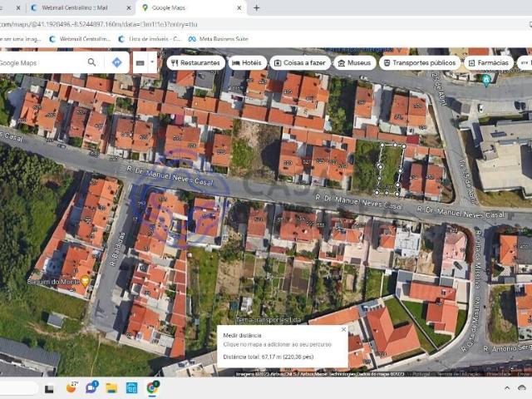Filter by Transportes públicos chip
The height and width of the screenshot is (399, 532).
420,63
